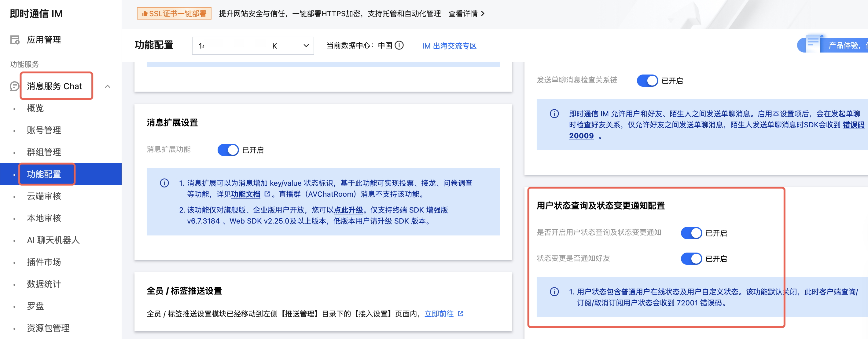Open 群组管理 in sidebar
The width and height of the screenshot is (868, 339).
click(44, 152)
